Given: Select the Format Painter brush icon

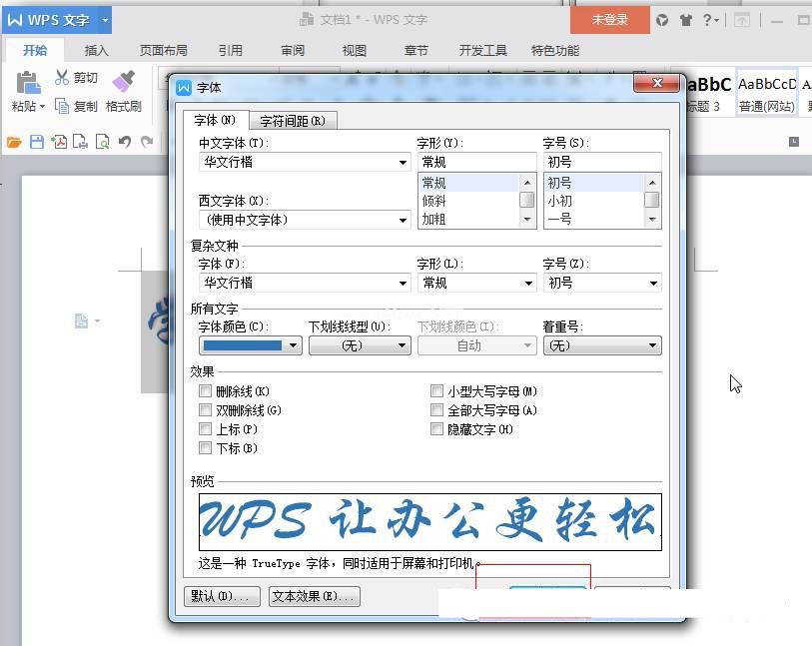Looking at the screenshot, I should pos(123,81).
